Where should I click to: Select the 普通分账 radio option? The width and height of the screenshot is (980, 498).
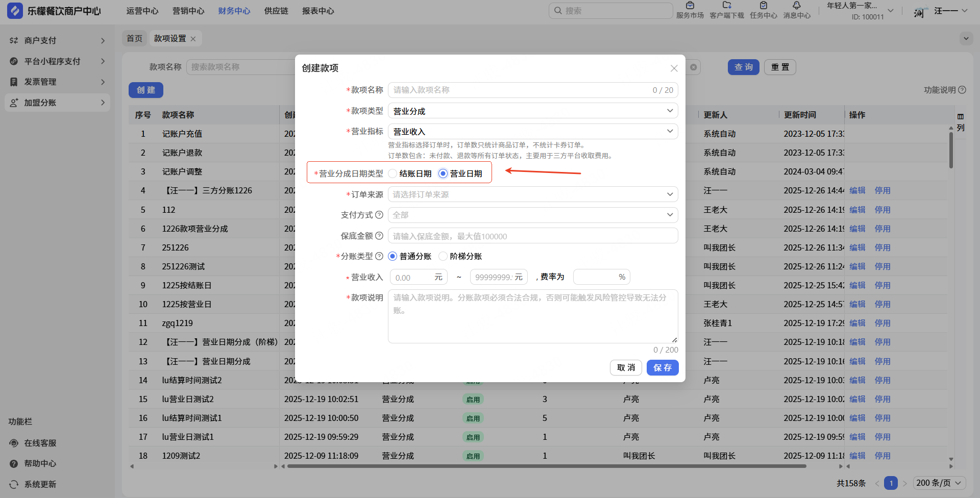pos(393,256)
